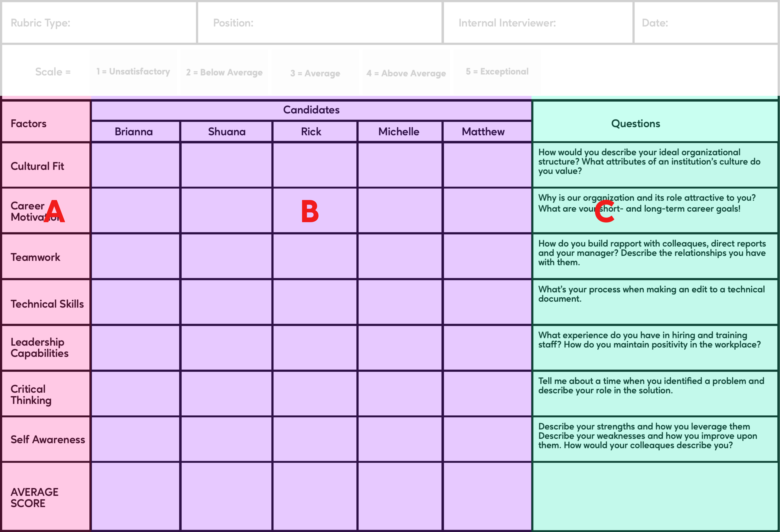Image resolution: width=780 pixels, height=532 pixels.
Task: Click the Technical Skills factor label
Action: [47, 304]
